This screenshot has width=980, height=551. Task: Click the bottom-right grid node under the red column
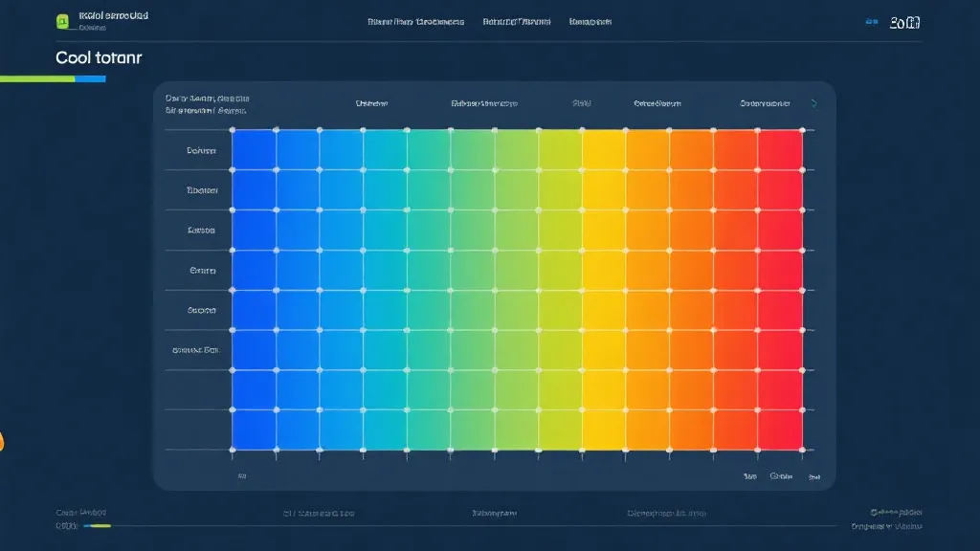coord(802,449)
